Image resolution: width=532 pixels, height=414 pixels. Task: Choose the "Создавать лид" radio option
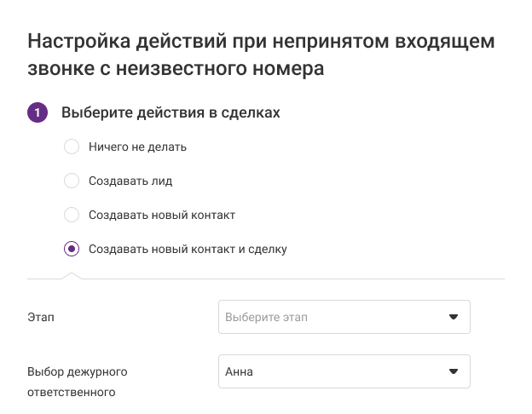click(x=72, y=181)
